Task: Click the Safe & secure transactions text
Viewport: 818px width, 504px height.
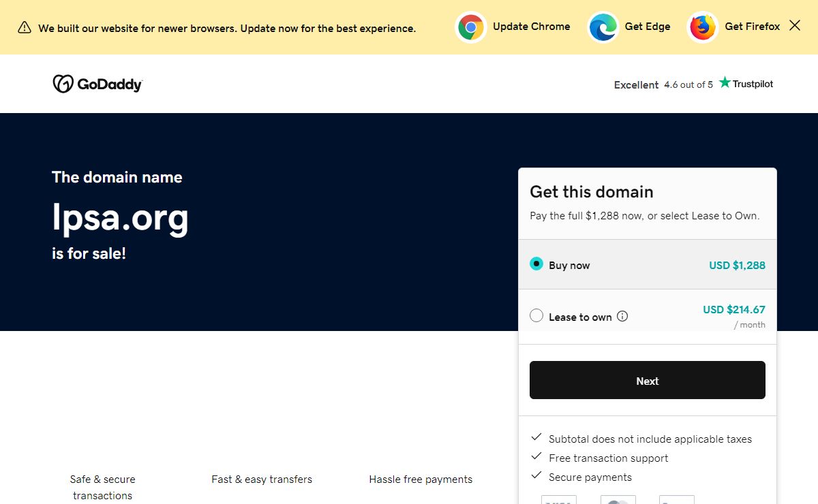Action: pyautogui.click(x=103, y=488)
